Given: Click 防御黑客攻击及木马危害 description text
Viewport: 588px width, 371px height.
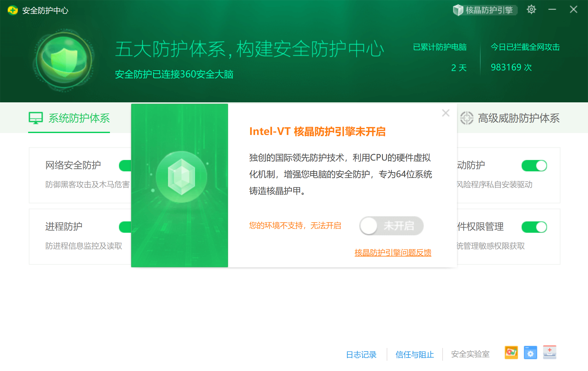Looking at the screenshot, I should (88, 185).
